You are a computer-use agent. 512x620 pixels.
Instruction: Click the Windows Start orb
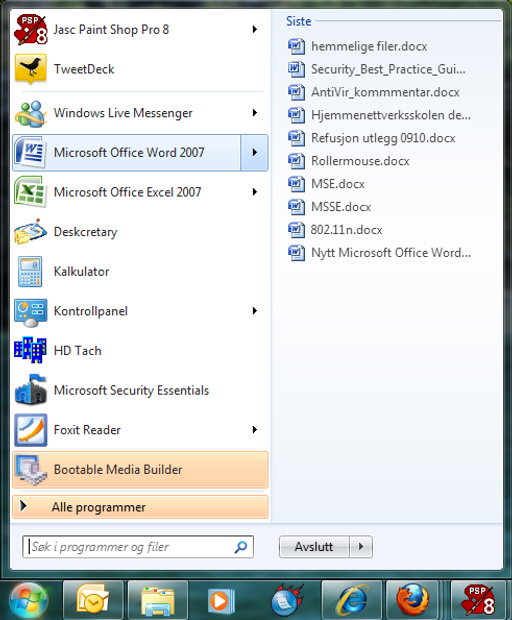(x=28, y=601)
